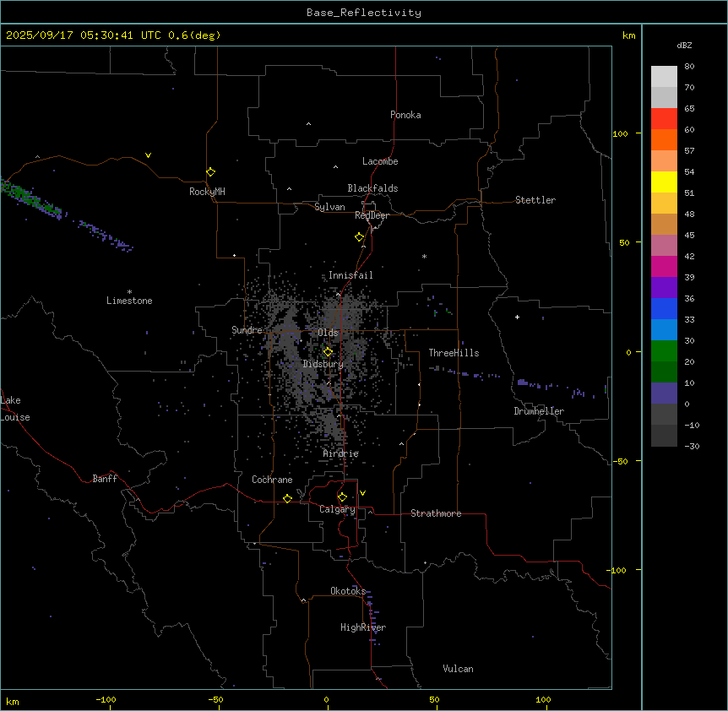Click the Ponoka city label
Viewport: 728px width, 711px height.
[405, 115]
